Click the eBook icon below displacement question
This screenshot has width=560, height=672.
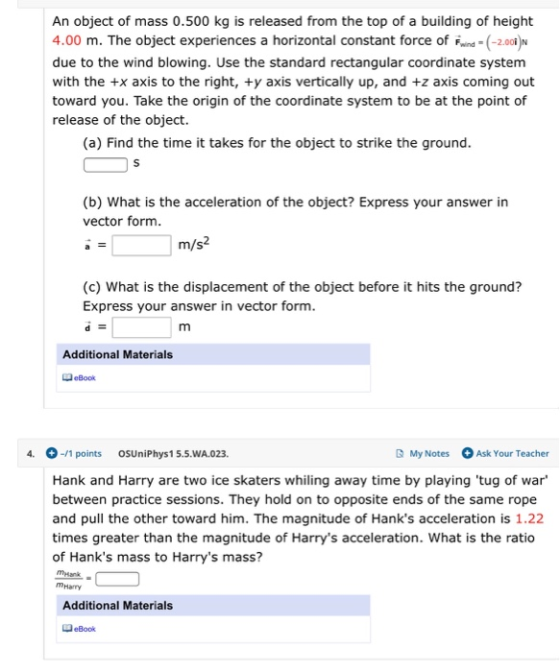[67, 378]
